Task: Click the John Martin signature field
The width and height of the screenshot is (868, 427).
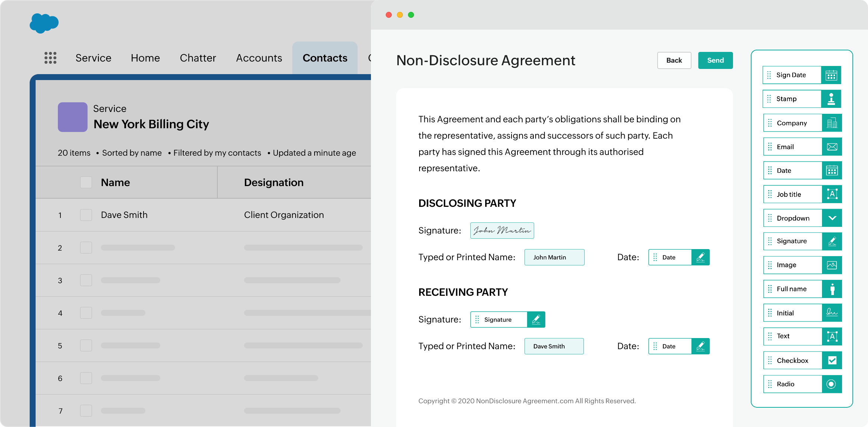Action: pos(502,231)
